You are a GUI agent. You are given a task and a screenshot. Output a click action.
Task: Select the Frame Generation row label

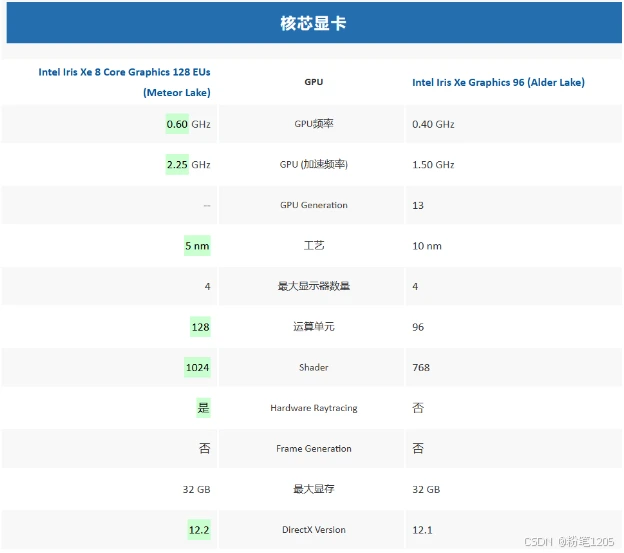pos(314,449)
